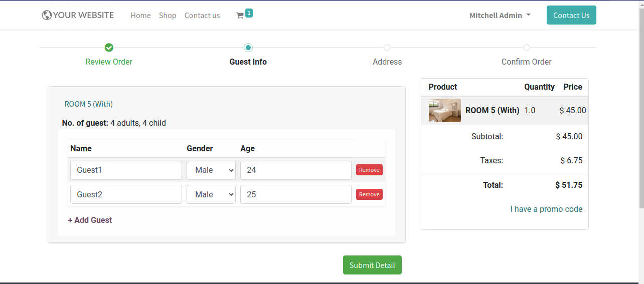Open the Shop menu item
This screenshot has height=284, width=644.
pyautogui.click(x=168, y=16)
